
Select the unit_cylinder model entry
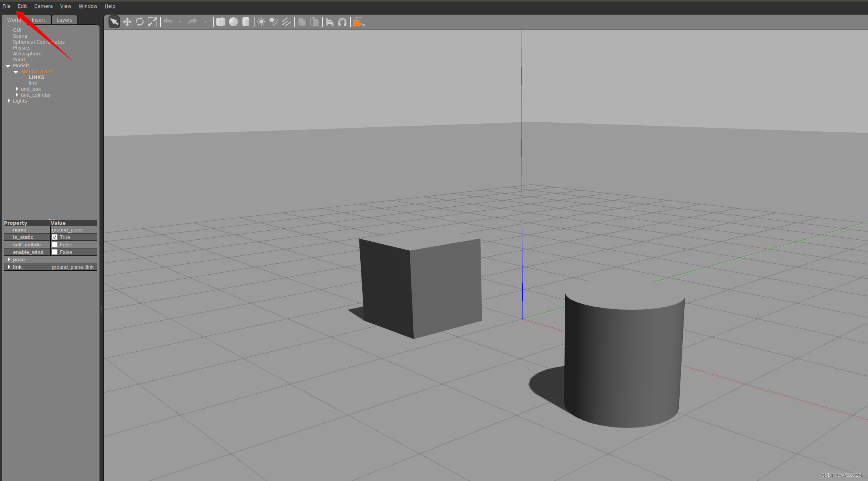(x=36, y=95)
